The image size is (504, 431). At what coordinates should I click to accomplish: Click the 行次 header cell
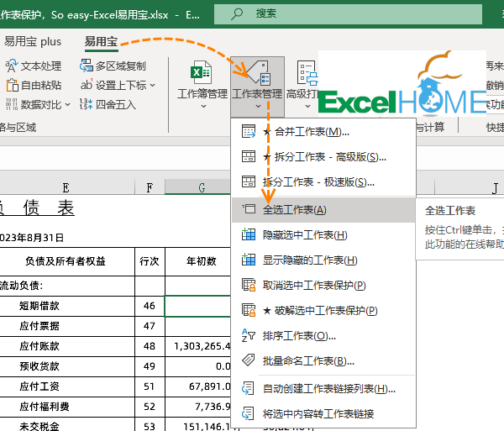[x=150, y=261]
